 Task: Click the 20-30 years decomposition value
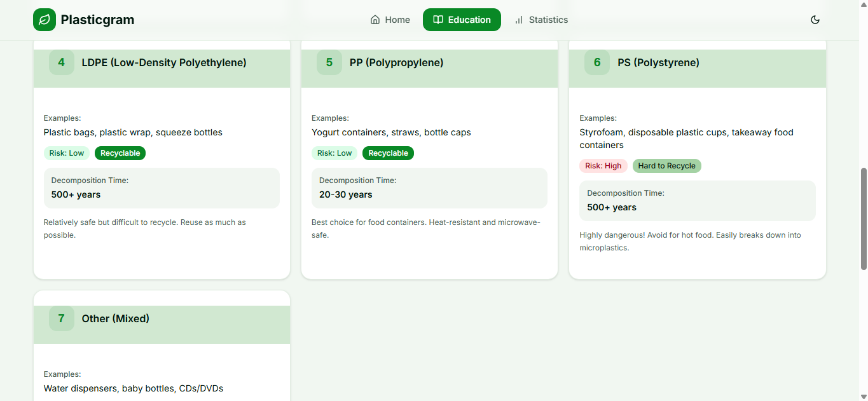coord(346,194)
